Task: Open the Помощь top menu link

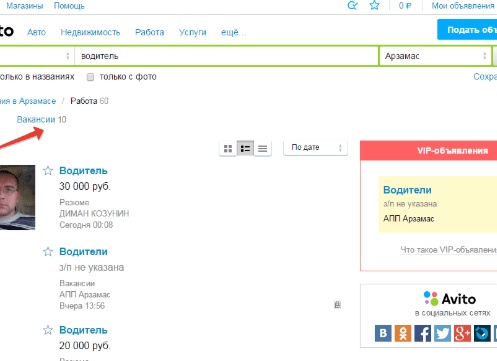Action: click(69, 6)
